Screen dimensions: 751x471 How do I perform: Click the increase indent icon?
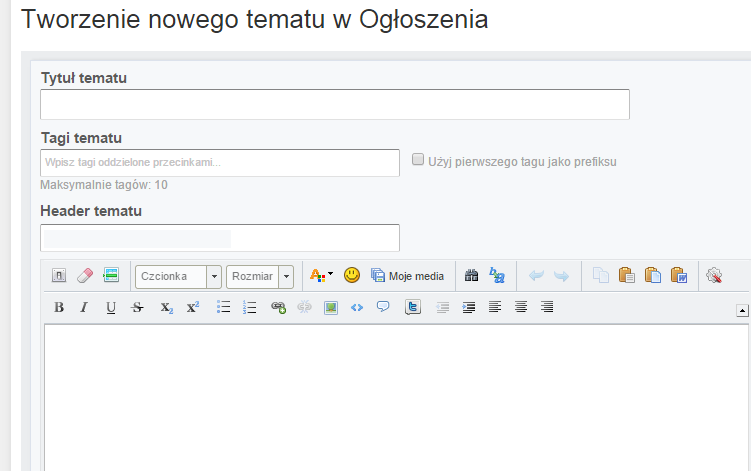tap(469, 307)
